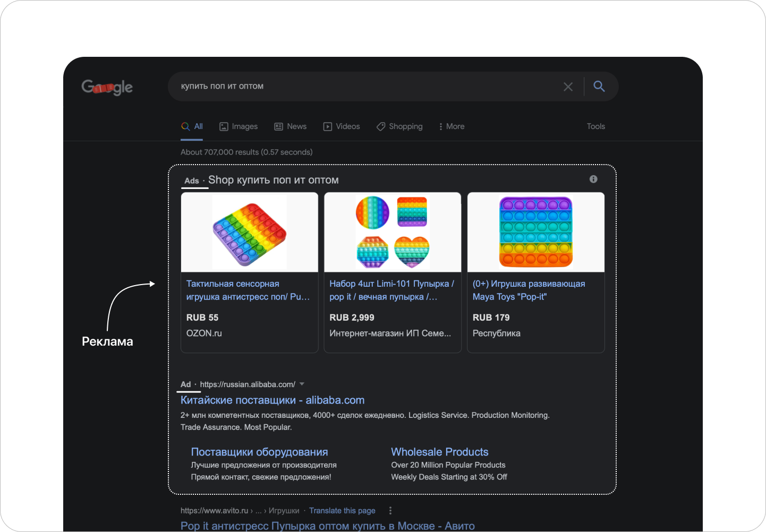766x532 pixels.
Task: Click the Google logo
Action: coord(107,87)
